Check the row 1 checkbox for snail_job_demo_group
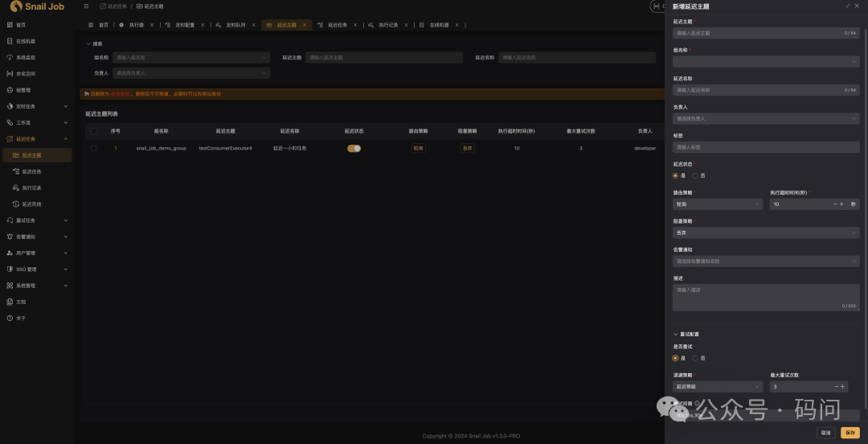 pyautogui.click(x=93, y=148)
